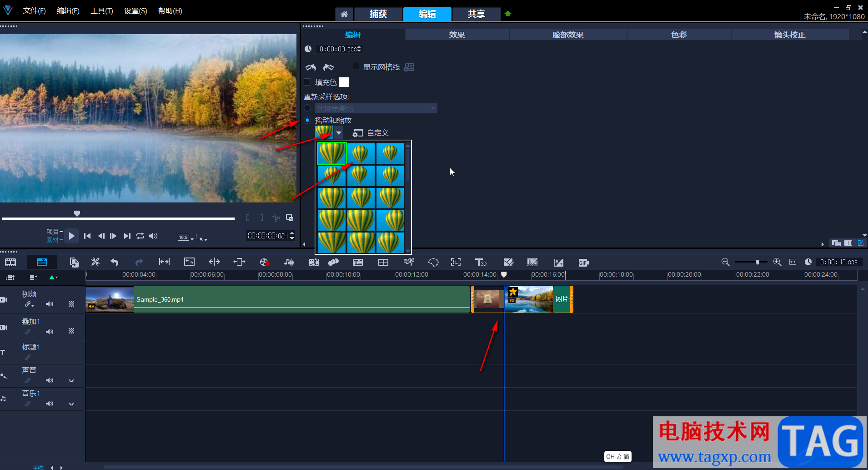Play the preview

tap(71, 236)
